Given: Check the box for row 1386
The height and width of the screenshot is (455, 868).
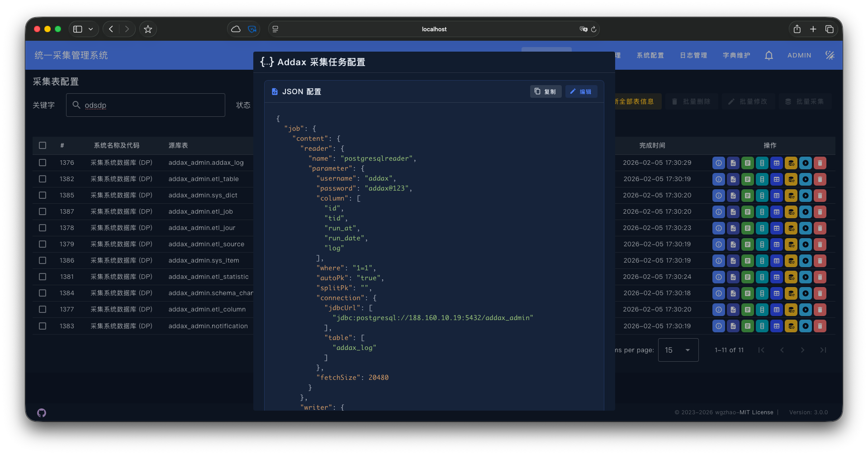Looking at the screenshot, I should [43, 260].
